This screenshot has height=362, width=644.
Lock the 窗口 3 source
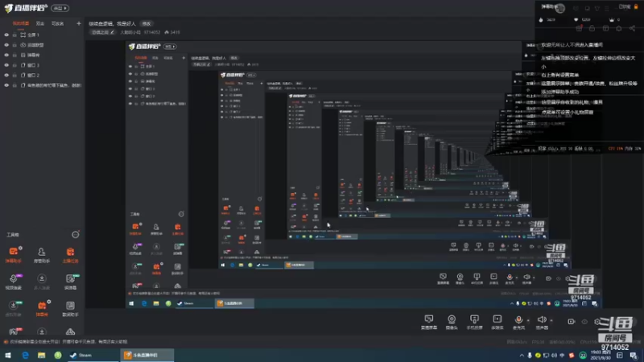[x=14, y=65]
